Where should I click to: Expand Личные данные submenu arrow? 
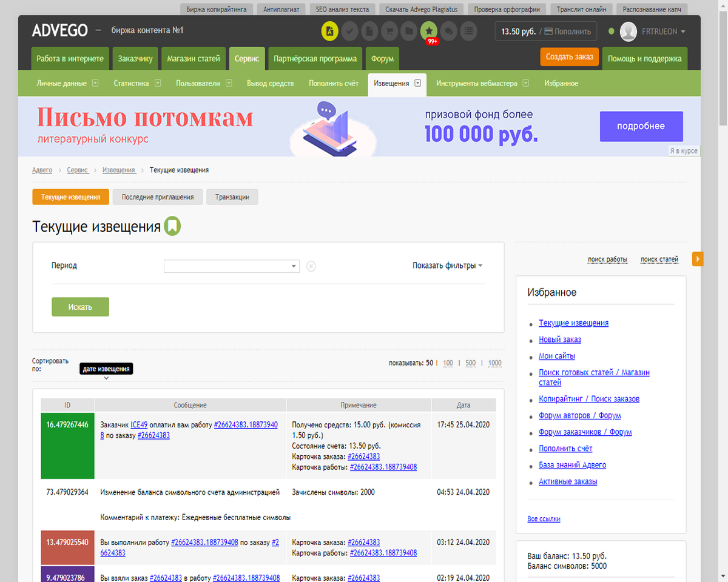[95, 84]
